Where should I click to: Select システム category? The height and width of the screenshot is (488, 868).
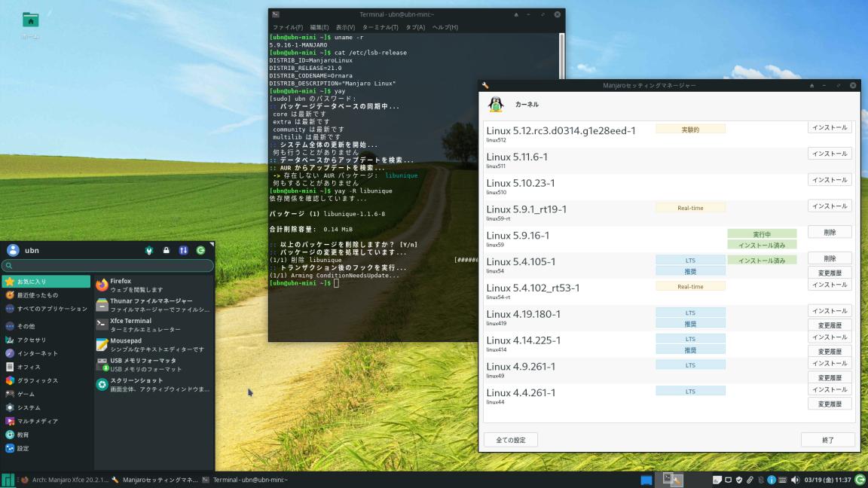coord(47,407)
